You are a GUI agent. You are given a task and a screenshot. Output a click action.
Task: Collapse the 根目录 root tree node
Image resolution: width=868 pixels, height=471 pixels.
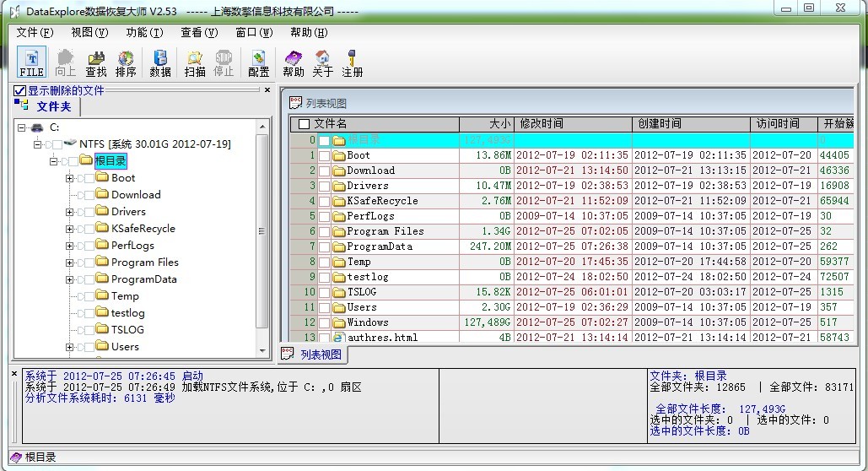(53, 161)
